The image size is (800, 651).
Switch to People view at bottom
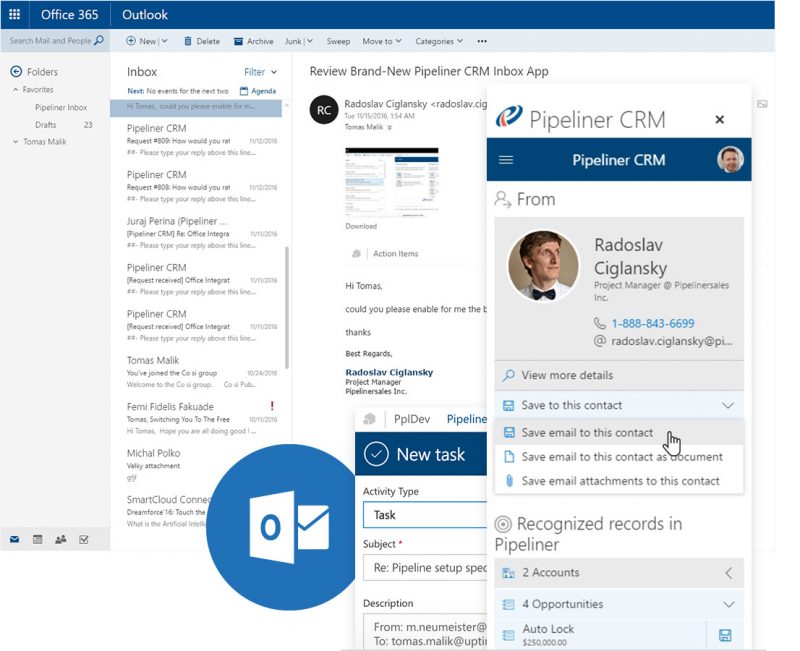(61, 539)
